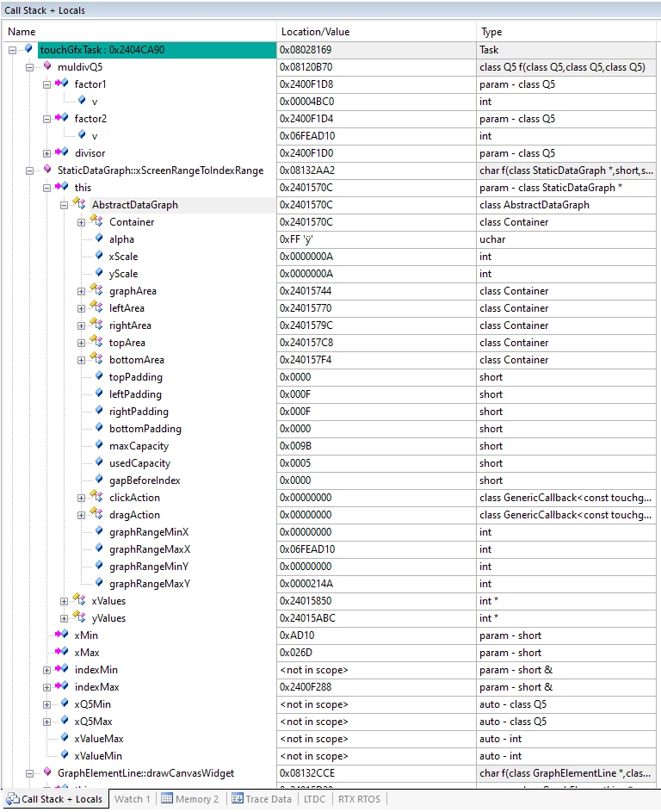Click the Location/Value column header
The width and height of the screenshot is (661, 812).
376,32
